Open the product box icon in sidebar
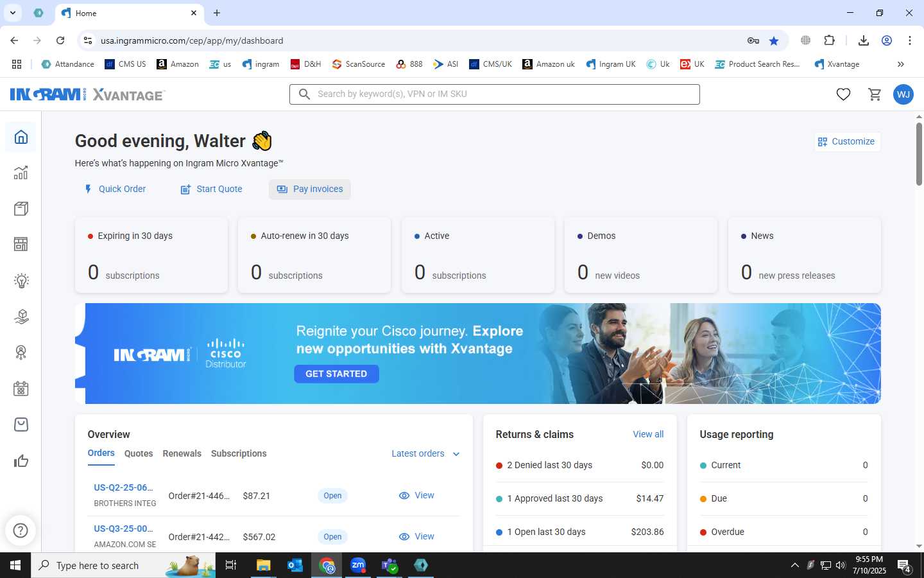Screen dimensions: 924x578 pyautogui.click(x=21, y=209)
